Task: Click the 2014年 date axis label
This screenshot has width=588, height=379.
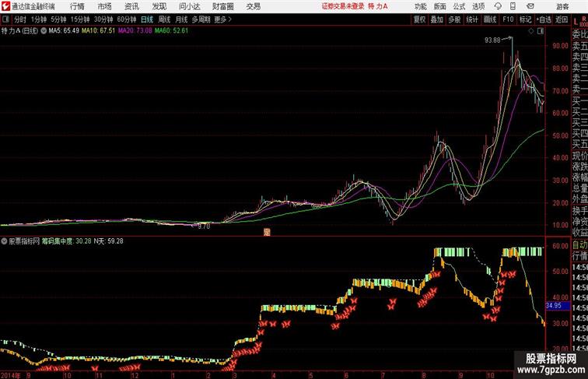Action: [x=11, y=375]
